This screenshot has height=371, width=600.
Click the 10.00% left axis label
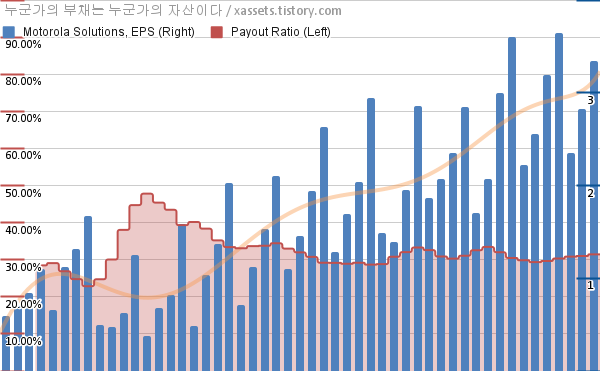click(23, 341)
